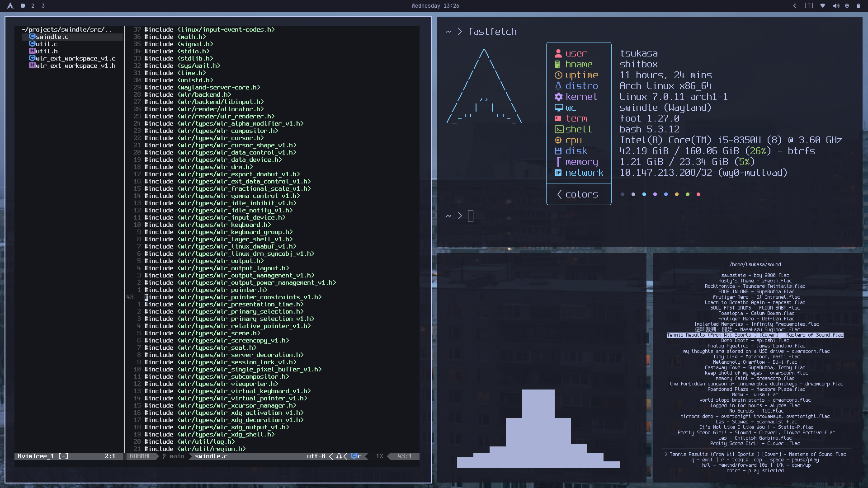Click the Linux penguin icon in the statusline
This screenshot has width=868, height=488.
[x=339, y=456]
